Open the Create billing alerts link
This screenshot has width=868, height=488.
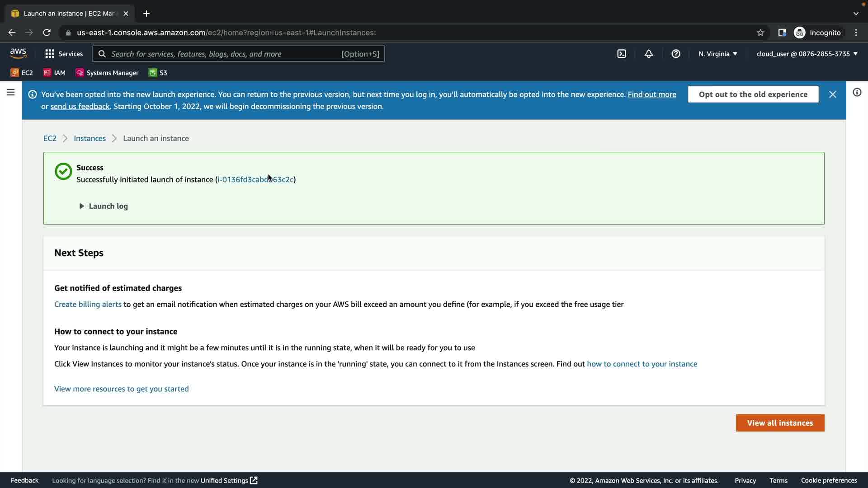(88, 304)
